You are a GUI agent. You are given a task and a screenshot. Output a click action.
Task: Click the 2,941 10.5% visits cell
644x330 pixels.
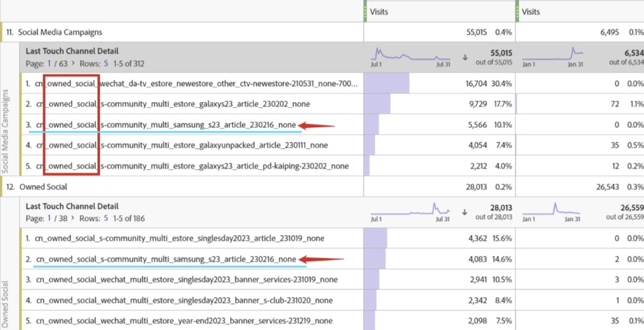pos(439,279)
